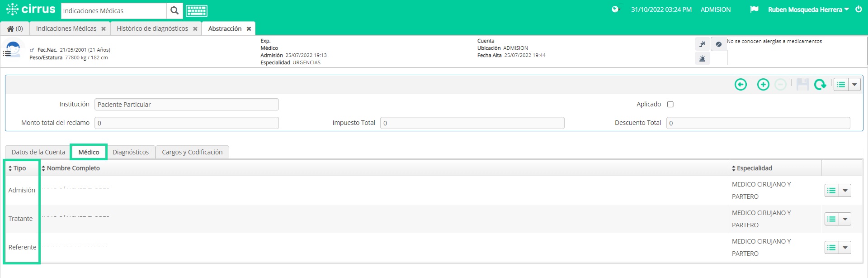Open the patient list menu icon
This screenshot has width=868, height=278.
pos(7,53)
